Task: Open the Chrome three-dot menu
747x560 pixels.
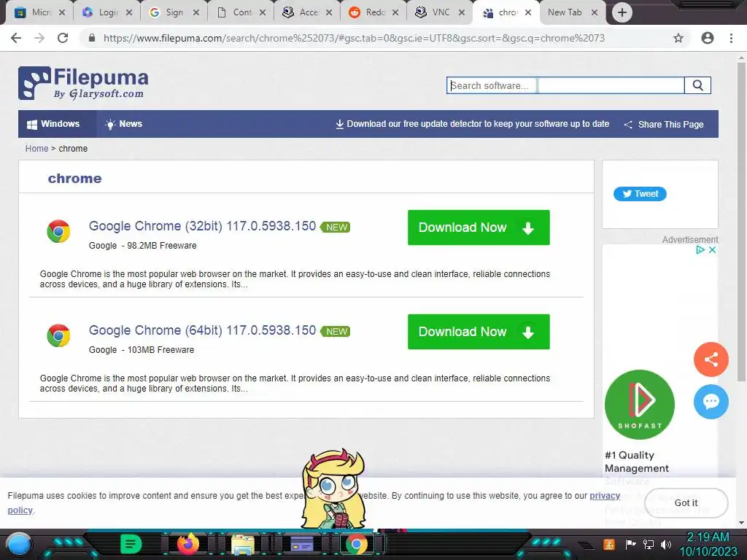Action: (731, 38)
